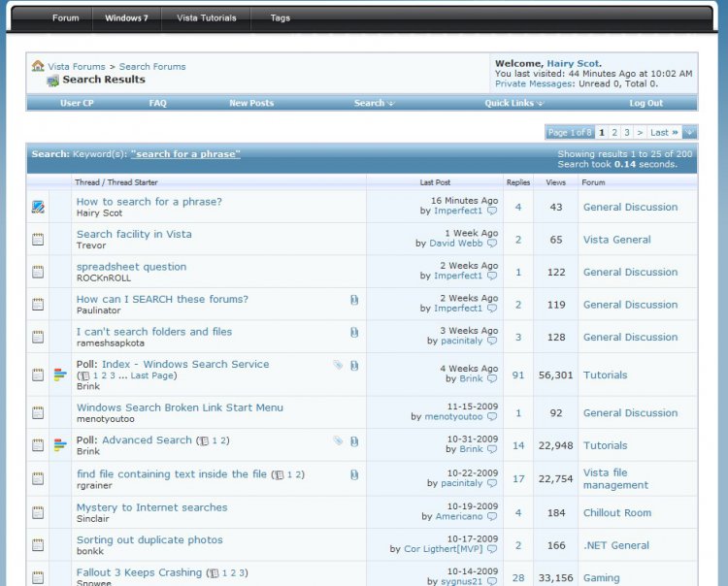Viewport: 728px width, 586px height.
Task: Open the 'Chillout Room' forum link
Action: 617,512
